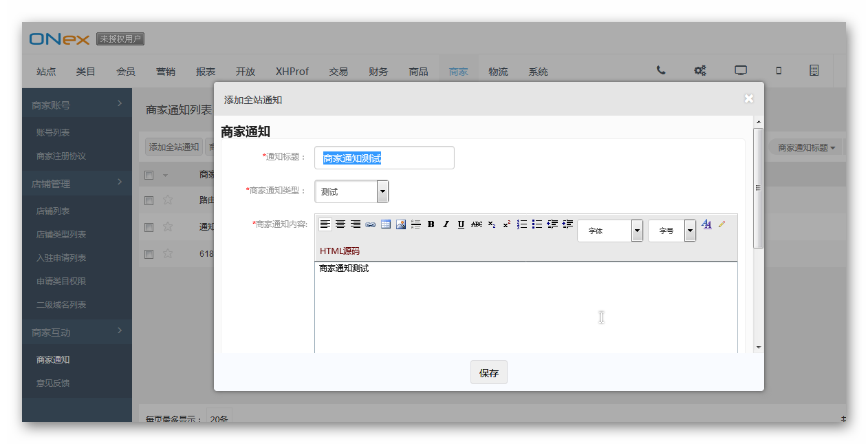868x444 pixels.
Task: Align text right in the editor
Action: (x=356, y=224)
